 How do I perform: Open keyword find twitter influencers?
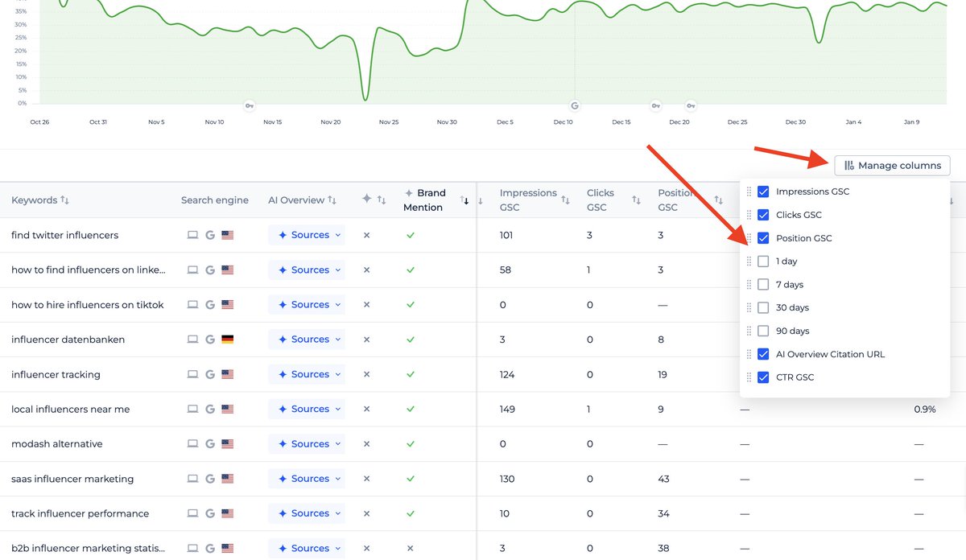point(64,235)
